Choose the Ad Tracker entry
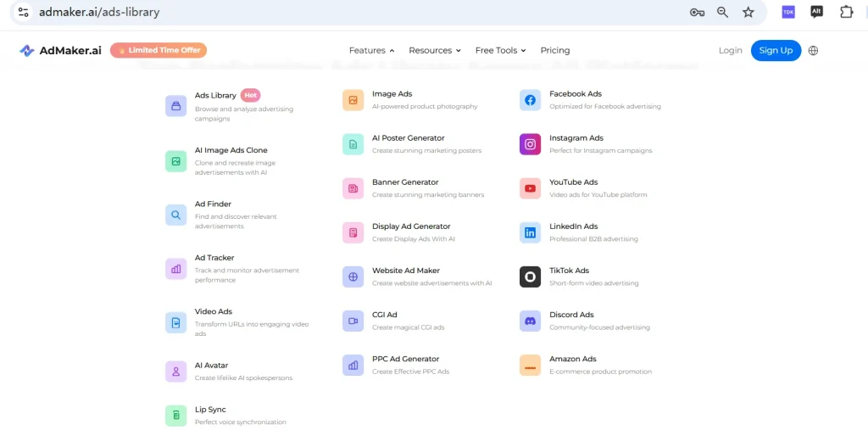This screenshot has width=868, height=436. [x=214, y=258]
